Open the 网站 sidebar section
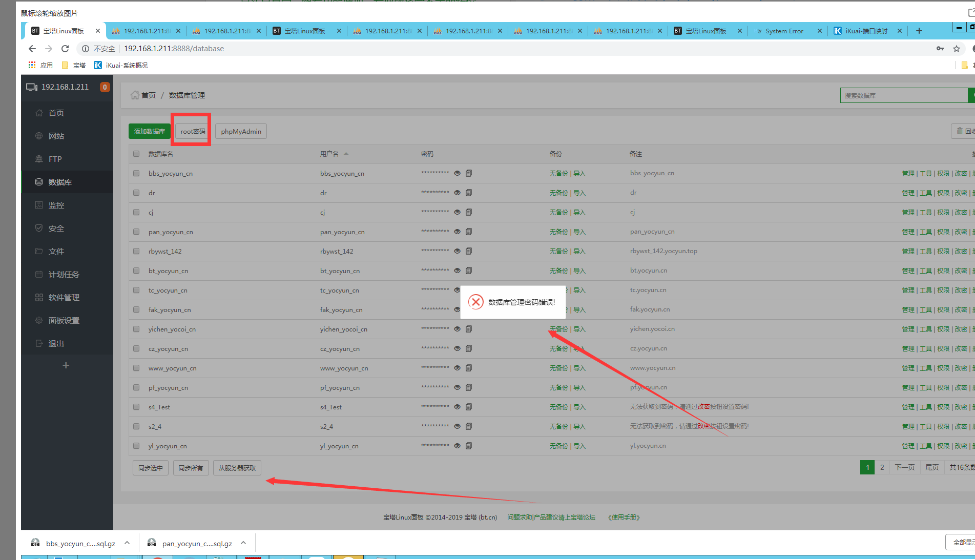This screenshot has height=560, width=975. tap(56, 136)
